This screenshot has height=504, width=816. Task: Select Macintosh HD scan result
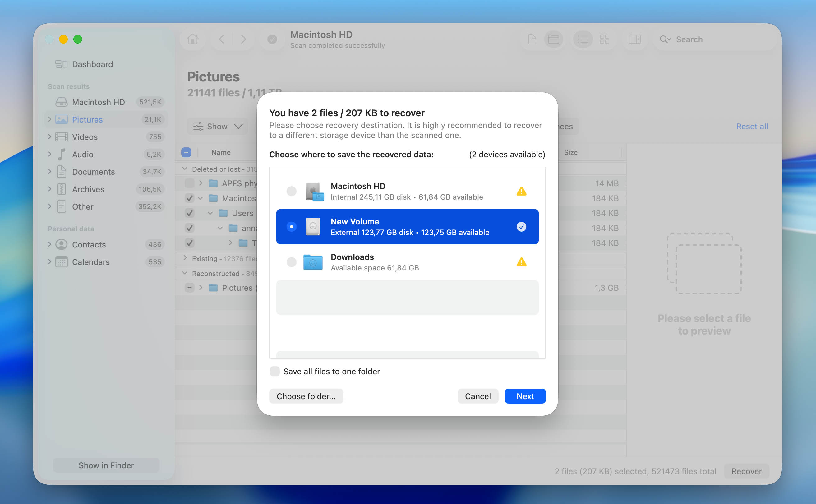point(106,102)
